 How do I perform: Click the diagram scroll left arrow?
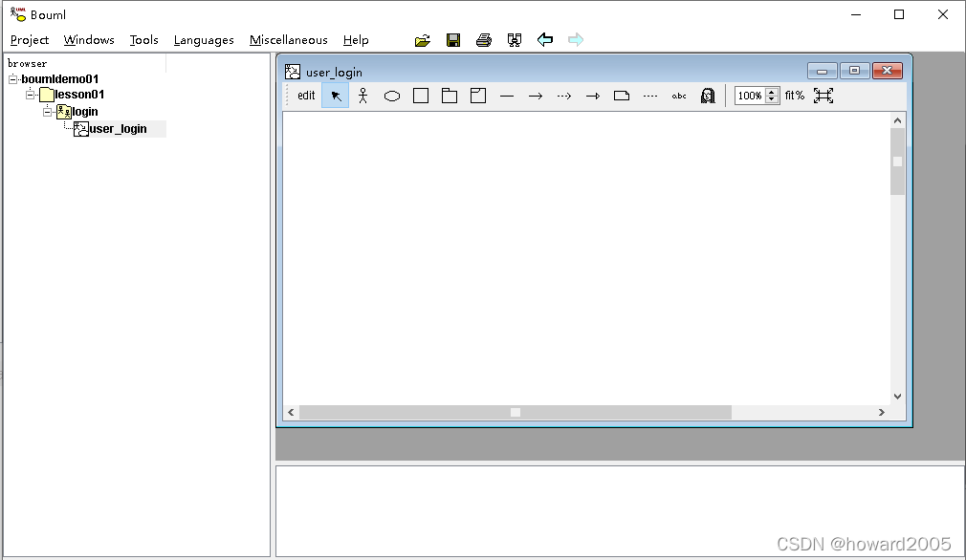(x=291, y=412)
